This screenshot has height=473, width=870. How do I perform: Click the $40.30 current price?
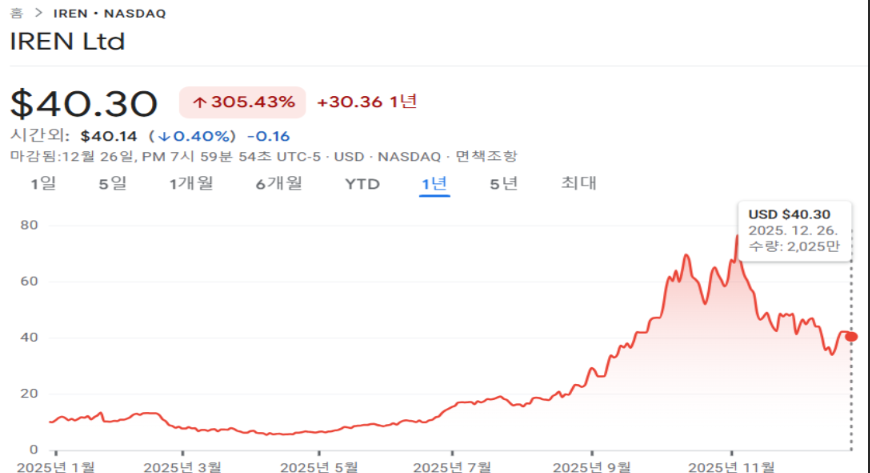84,103
